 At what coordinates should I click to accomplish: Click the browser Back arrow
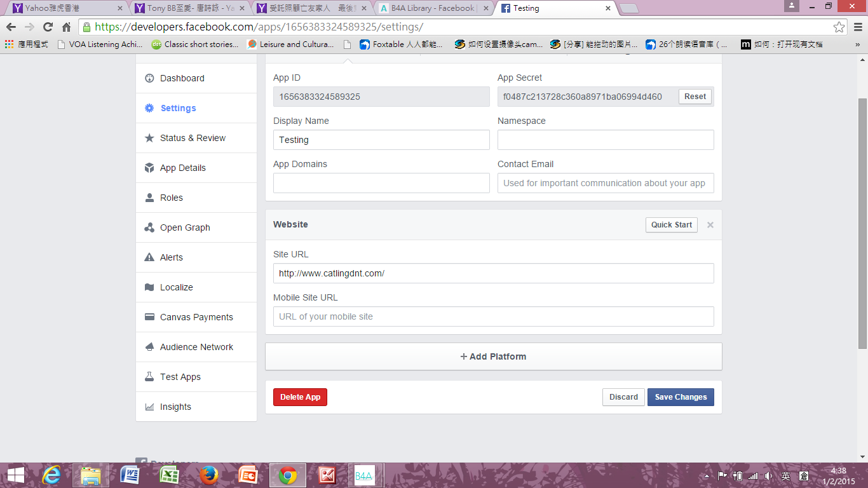(x=11, y=27)
